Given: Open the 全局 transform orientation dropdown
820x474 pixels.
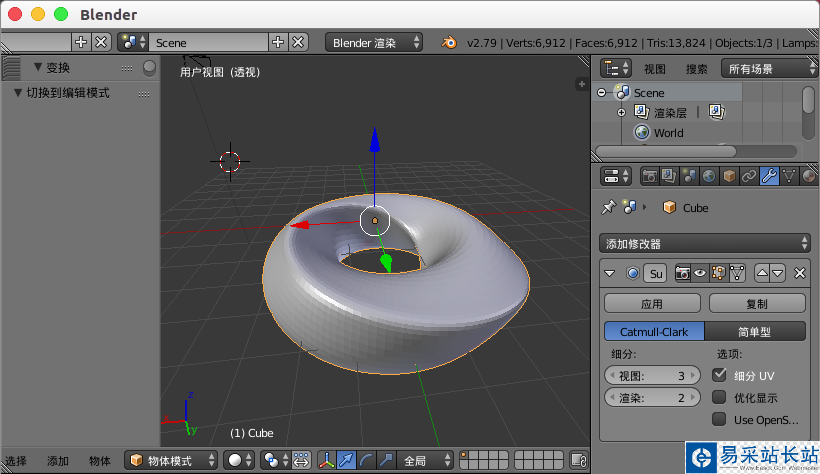Looking at the screenshot, I should pos(425,460).
